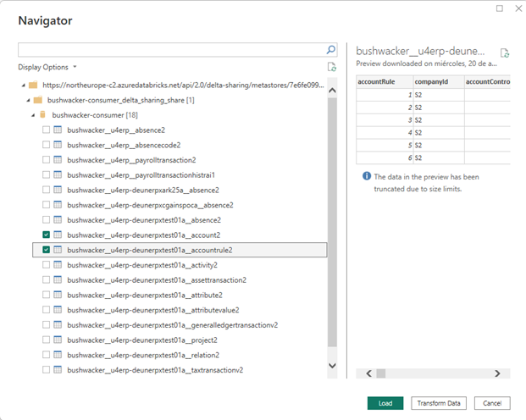Click the info icon near truncated message
Viewport: 526px width, 420px height.
(x=367, y=176)
